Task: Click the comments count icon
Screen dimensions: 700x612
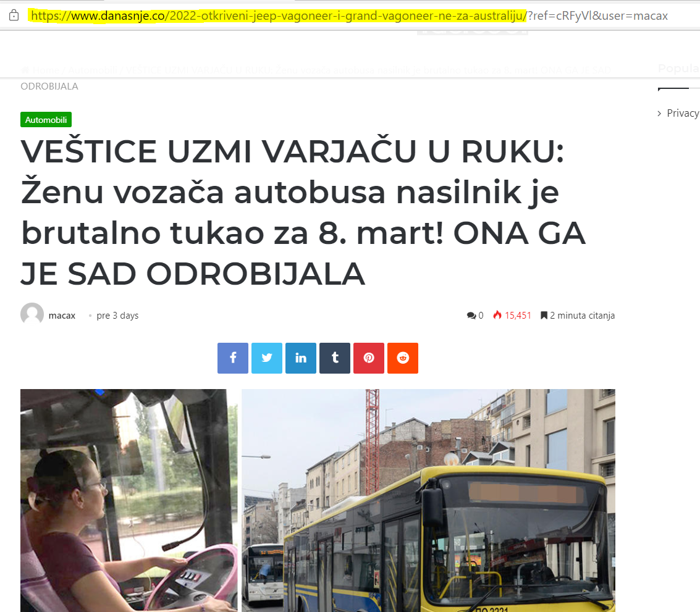Action: [471, 316]
